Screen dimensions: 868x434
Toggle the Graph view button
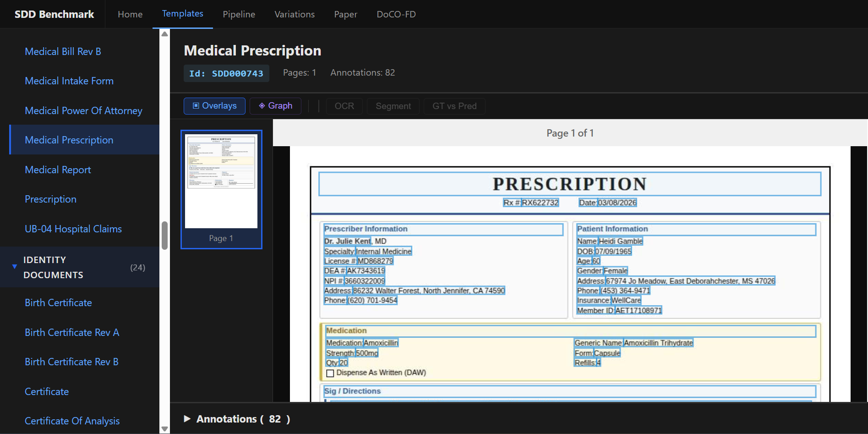275,106
